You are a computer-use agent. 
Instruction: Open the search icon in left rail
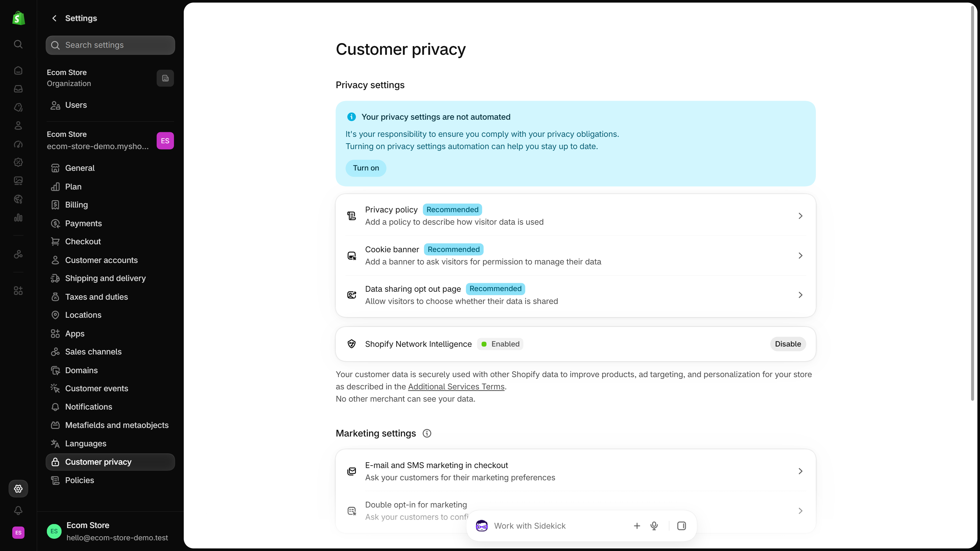pyautogui.click(x=18, y=44)
